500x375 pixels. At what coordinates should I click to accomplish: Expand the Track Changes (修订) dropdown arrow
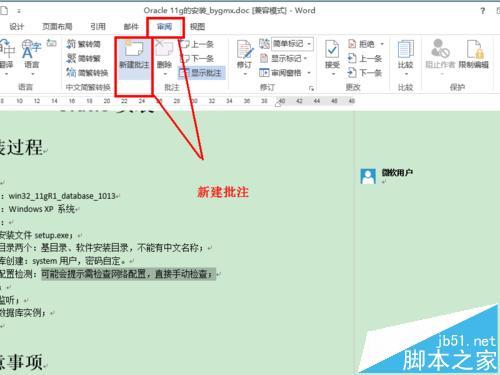245,74
